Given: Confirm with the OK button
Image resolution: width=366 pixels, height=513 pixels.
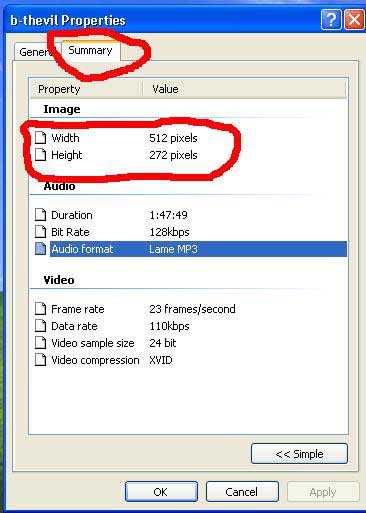Looking at the screenshot, I should click(x=161, y=492).
